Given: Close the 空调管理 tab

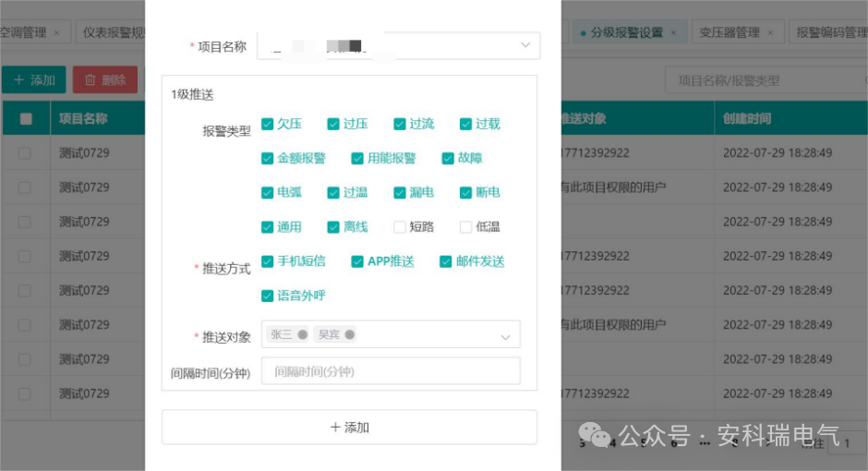Looking at the screenshot, I should [56, 32].
